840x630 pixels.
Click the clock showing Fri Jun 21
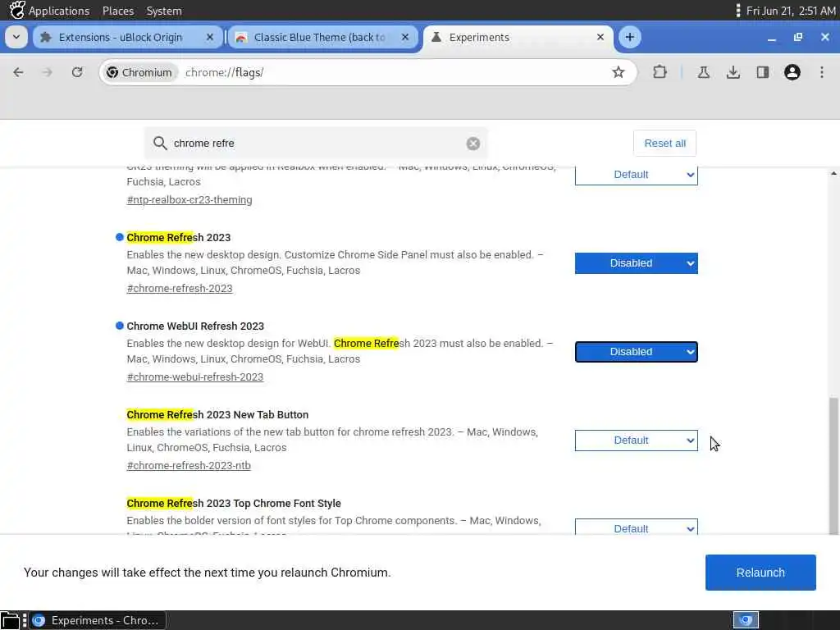791,11
